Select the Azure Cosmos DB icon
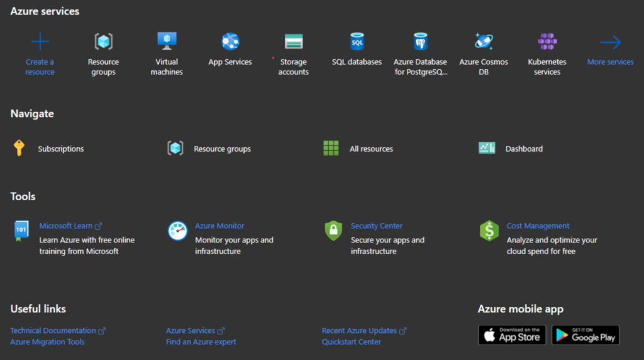Screen dimensions: 644x360 [x=484, y=42]
